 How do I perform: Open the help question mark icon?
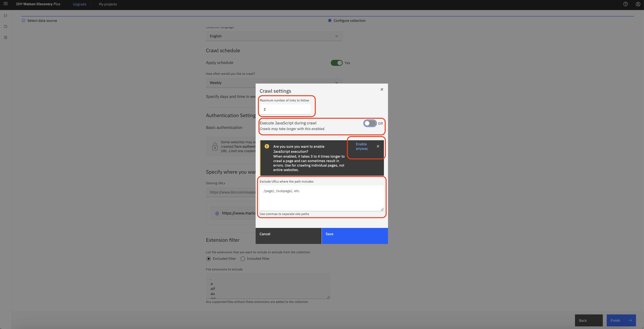click(x=626, y=4)
